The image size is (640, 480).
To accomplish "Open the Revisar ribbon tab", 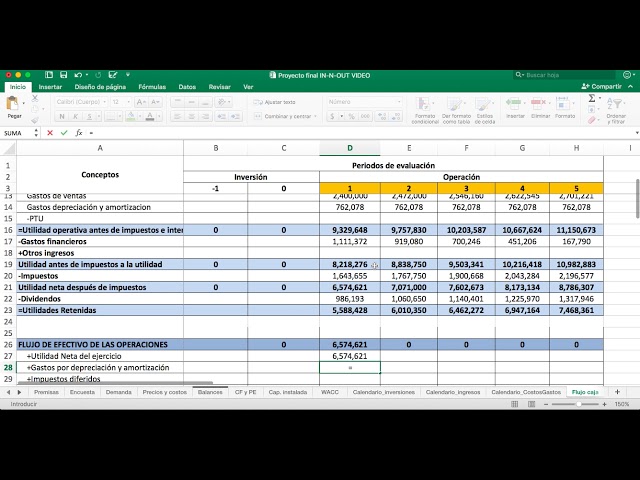I will click(220, 87).
